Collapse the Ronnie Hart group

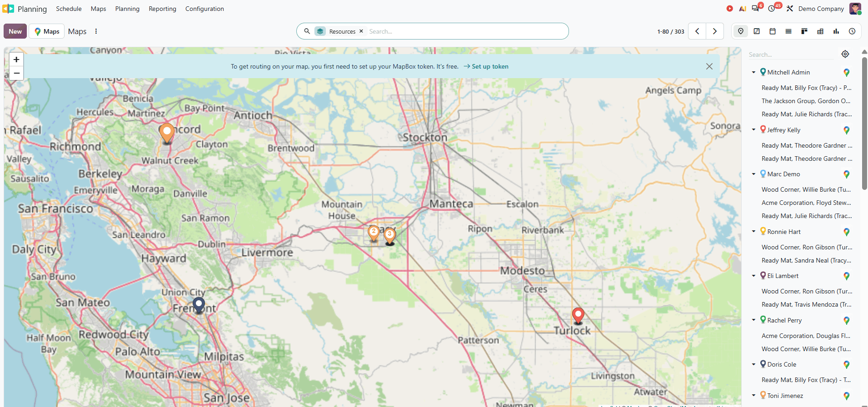[753, 232]
